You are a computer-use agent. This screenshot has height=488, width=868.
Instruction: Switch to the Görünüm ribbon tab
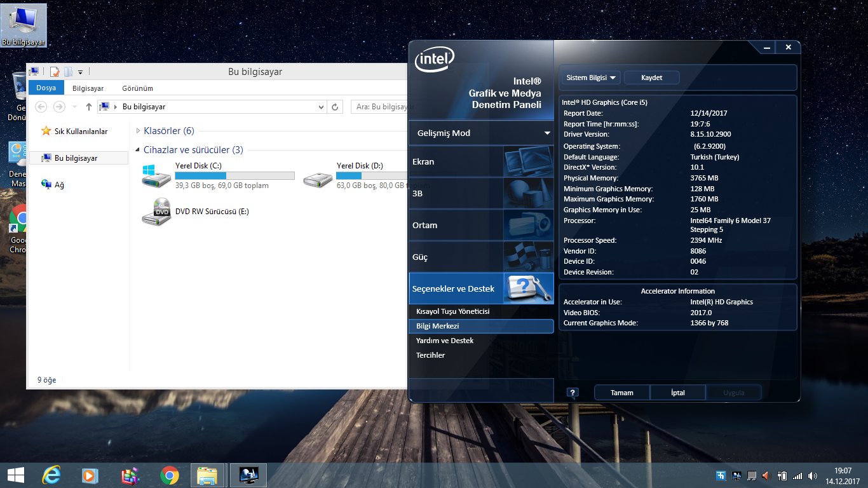(137, 88)
